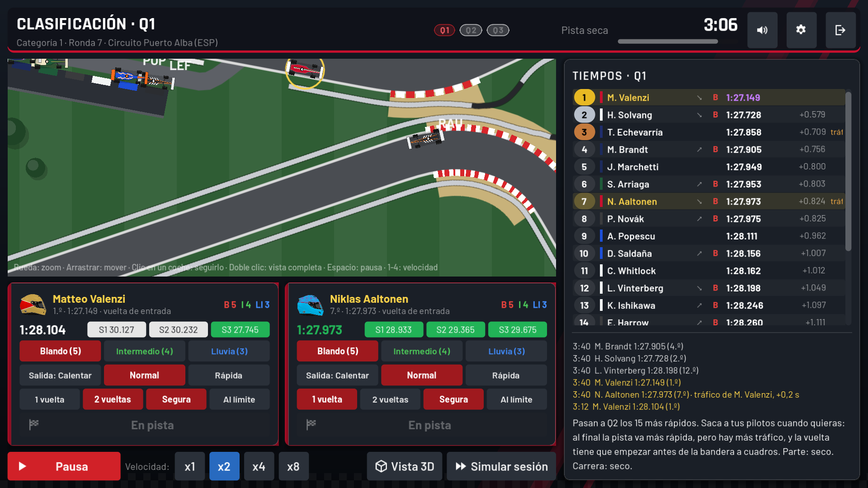Viewport: 868px width, 488px height.
Task: Click the flag icon in Valenzi's card
Action: click(x=34, y=425)
